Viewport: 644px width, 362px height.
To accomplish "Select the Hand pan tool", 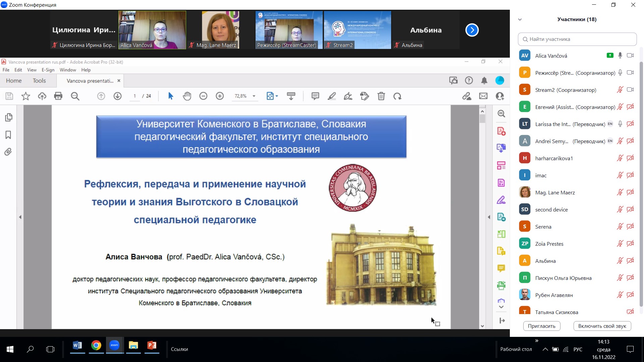I will (187, 96).
